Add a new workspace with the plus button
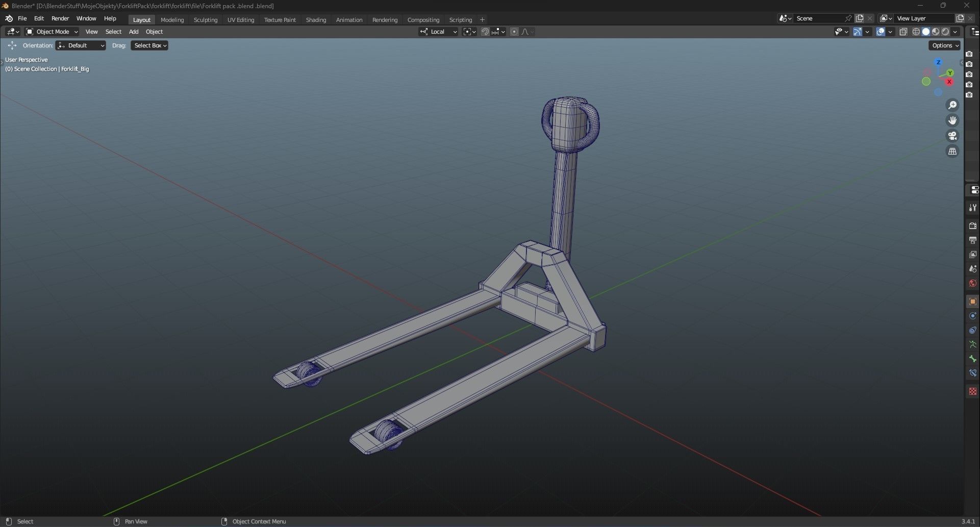 (483, 20)
